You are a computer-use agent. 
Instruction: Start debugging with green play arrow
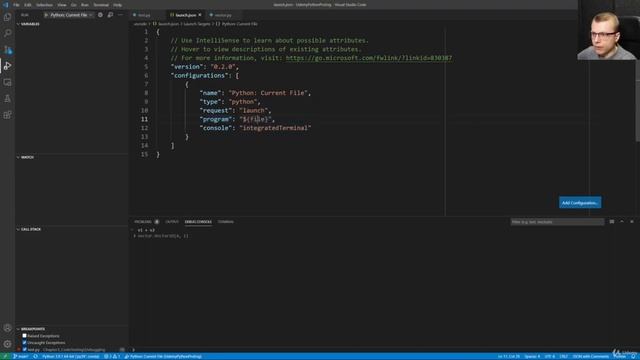(x=46, y=15)
